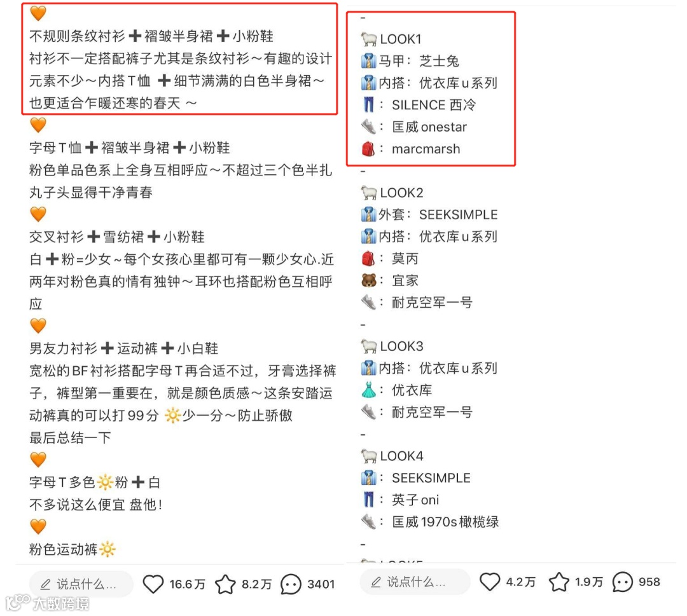Select the LOOK4 heading text

[x=402, y=456]
